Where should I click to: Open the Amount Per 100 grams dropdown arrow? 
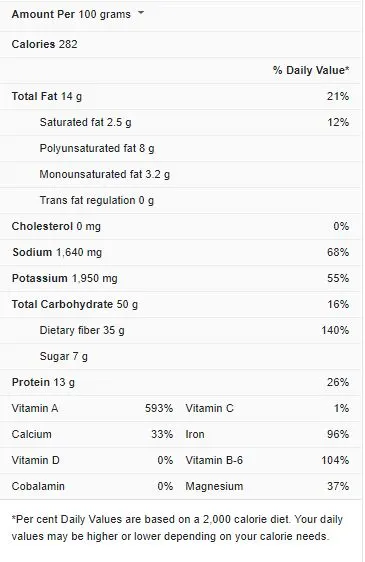click(141, 13)
